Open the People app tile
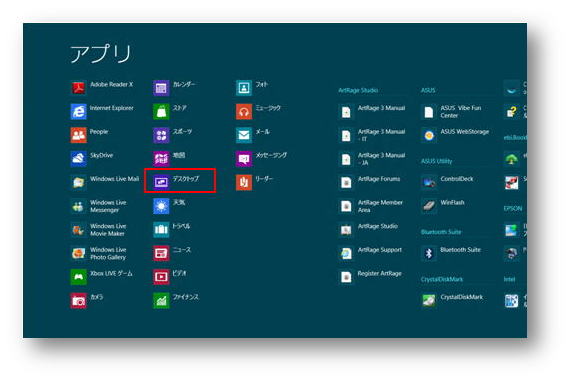This screenshot has width=569, height=380. 78,135
